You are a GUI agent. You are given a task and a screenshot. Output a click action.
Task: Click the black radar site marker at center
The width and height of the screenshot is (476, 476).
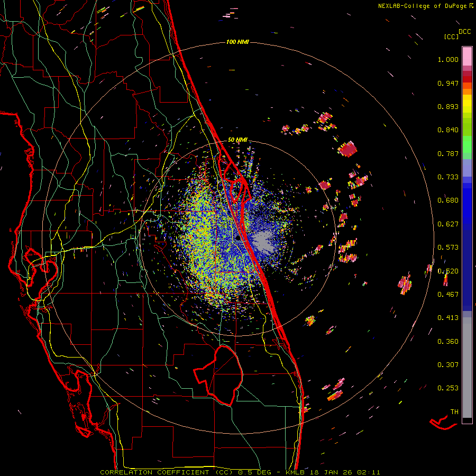click(238, 239)
